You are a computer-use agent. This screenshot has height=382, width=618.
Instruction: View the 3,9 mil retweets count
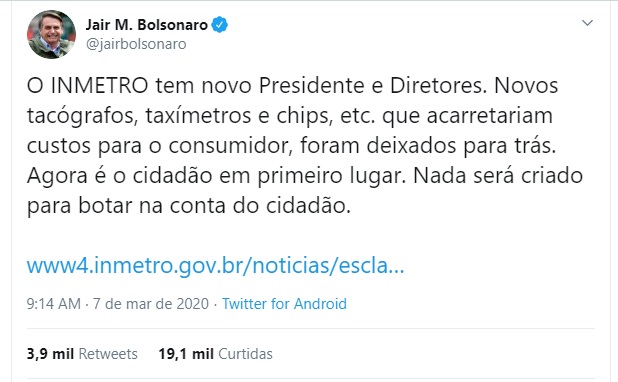[50, 354]
